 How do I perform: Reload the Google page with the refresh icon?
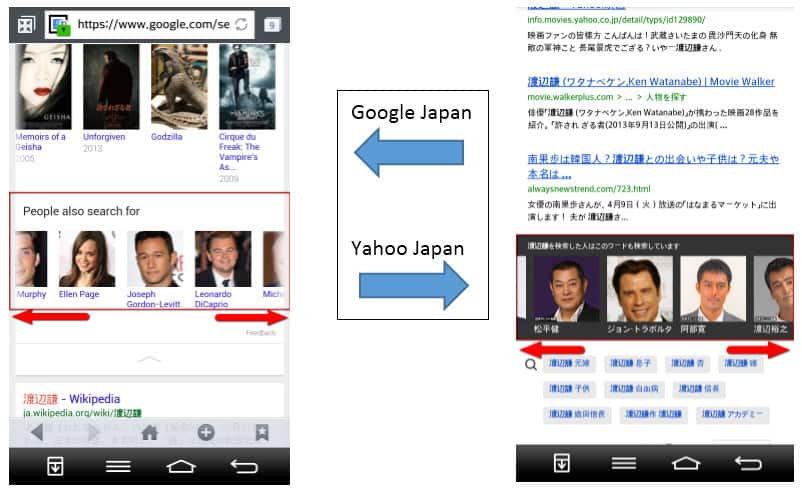[241, 24]
